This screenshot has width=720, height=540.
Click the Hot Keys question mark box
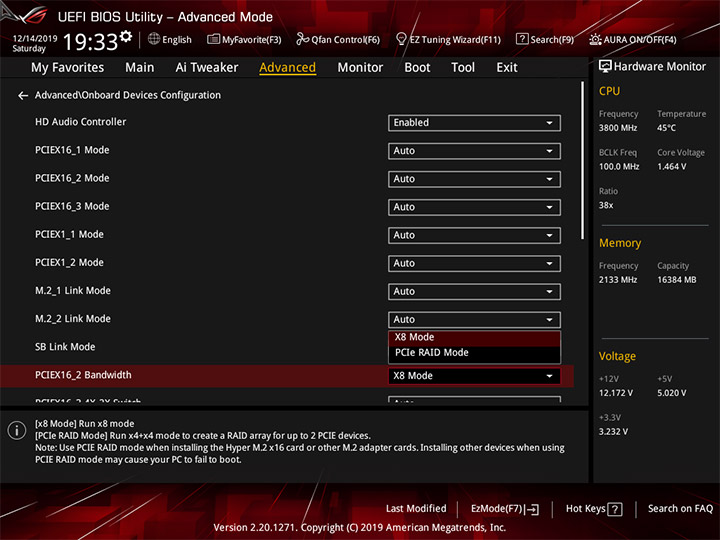pyautogui.click(x=615, y=509)
